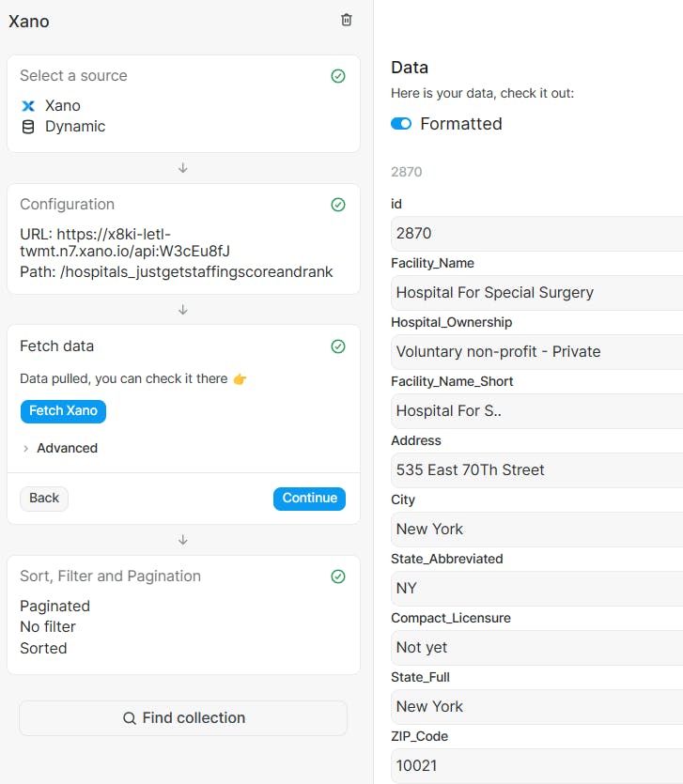Click the Fetch data green check icon
683x784 pixels.
338,346
